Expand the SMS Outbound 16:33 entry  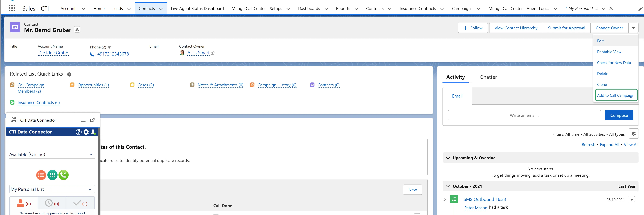[445, 199]
